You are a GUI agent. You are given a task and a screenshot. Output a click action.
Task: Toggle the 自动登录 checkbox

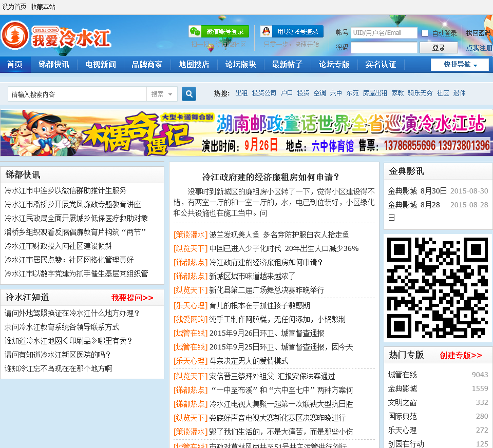pyautogui.click(x=425, y=33)
